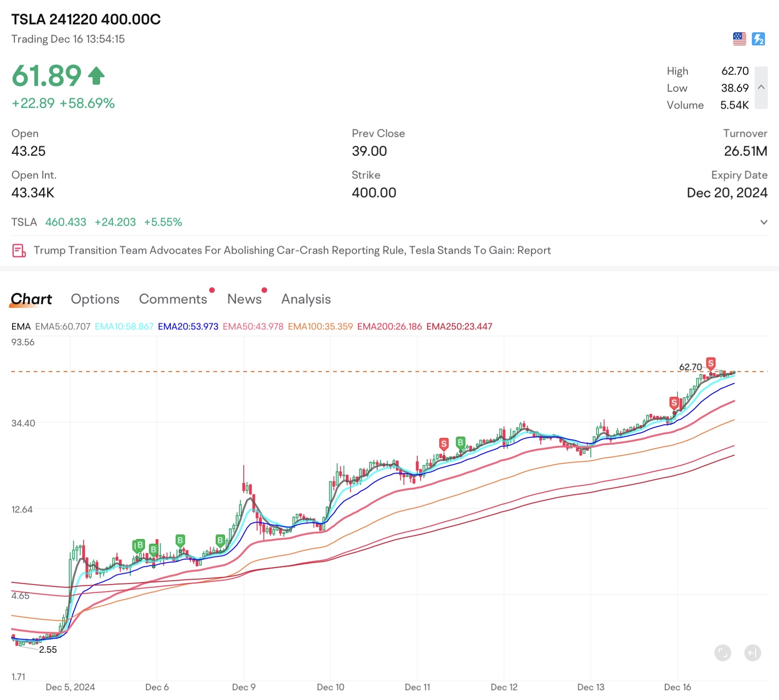Click the 2.55 low price label on chart
Image resolution: width=779 pixels, height=700 pixels.
tap(48, 650)
